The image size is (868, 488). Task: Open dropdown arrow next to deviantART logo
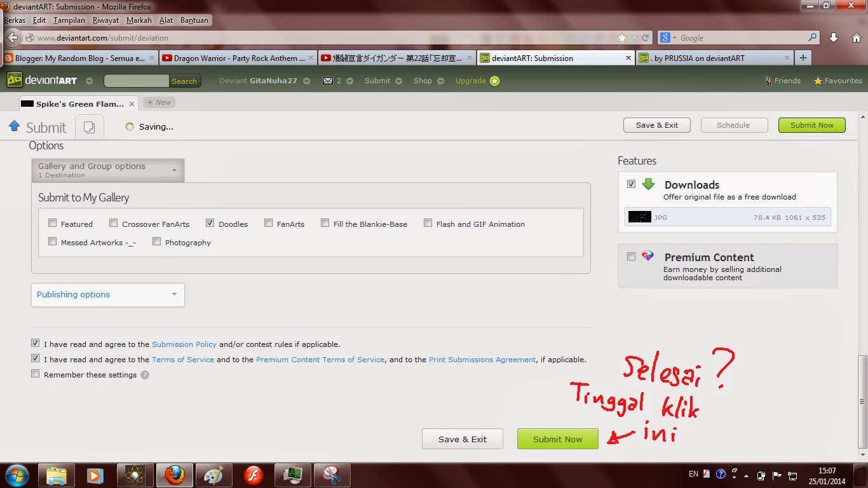coord(89,81)
